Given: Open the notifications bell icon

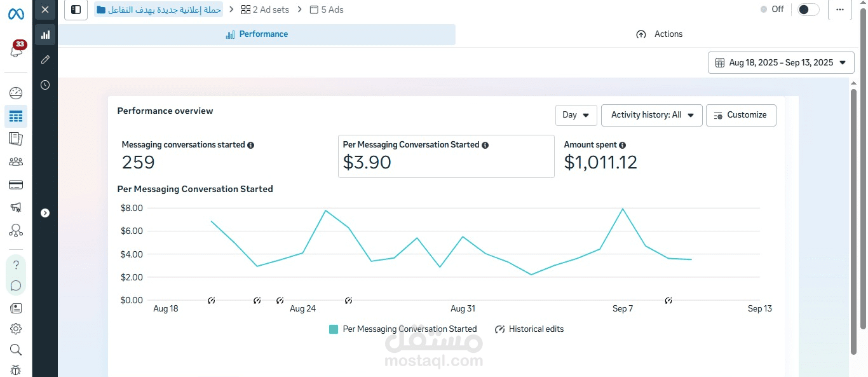Looking at the screenshot, I should pyautogui.click(x=16, y=50).
